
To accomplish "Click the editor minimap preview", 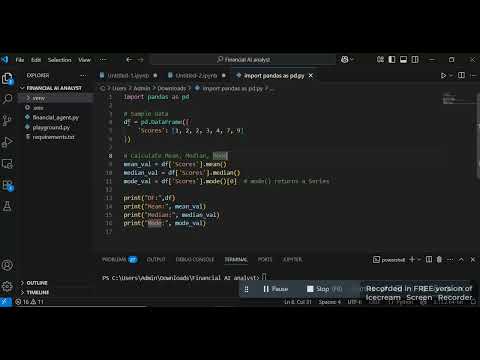I will (x=458, y=100).
